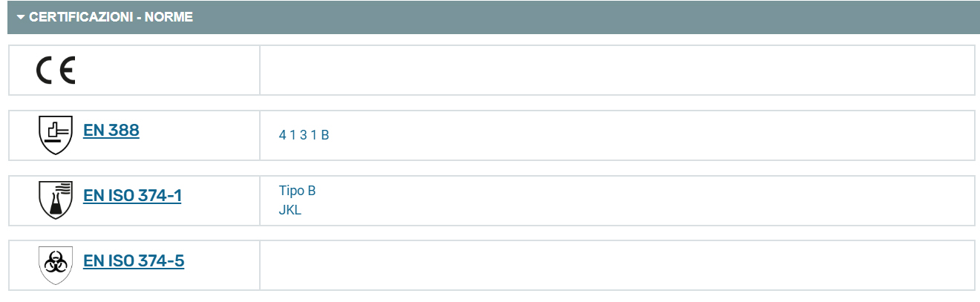Image resolution: width=980 pixels, height=302 pixels.
Task: Click empty value cell beside EN ISO 374-5
Action: pyautogui.click(x=617, y=265)
